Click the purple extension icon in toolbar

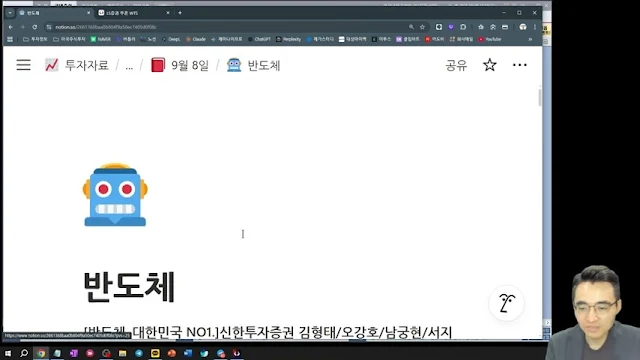click(451, 27)
